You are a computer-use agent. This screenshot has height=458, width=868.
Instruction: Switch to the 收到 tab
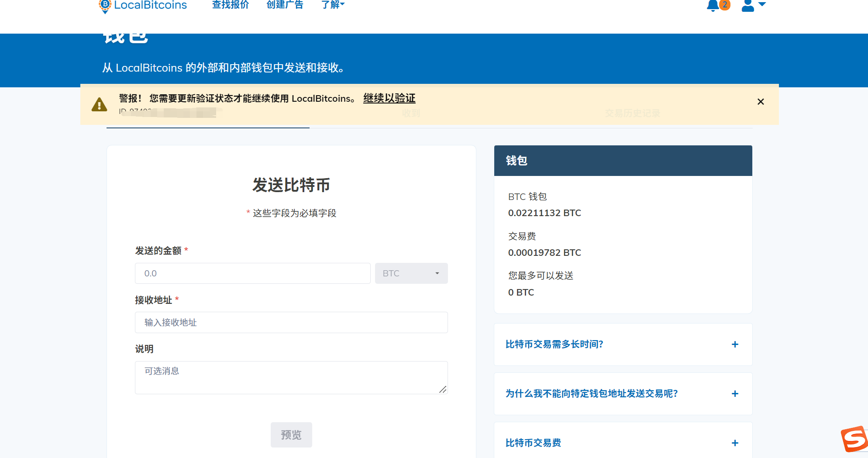tap(411, 114)
